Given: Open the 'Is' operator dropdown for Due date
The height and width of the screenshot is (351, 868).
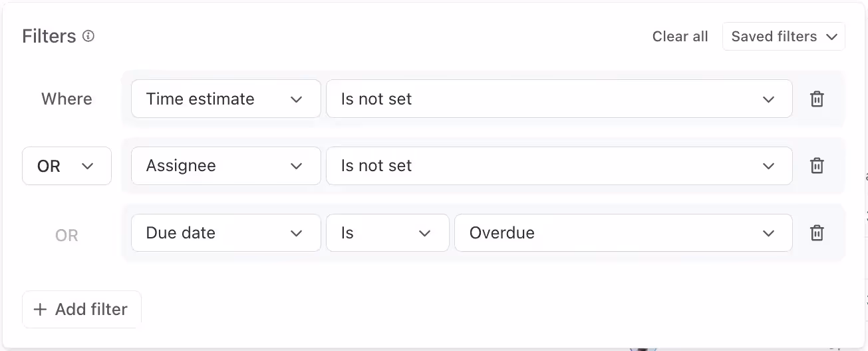Looking at the screenshot, I should pyautogui.click(x=386, y=233).
